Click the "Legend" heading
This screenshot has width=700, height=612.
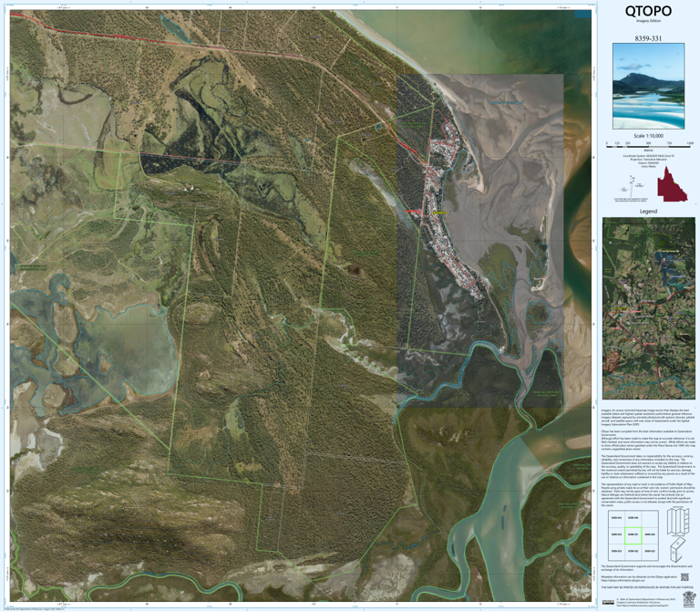pos(648,212)
